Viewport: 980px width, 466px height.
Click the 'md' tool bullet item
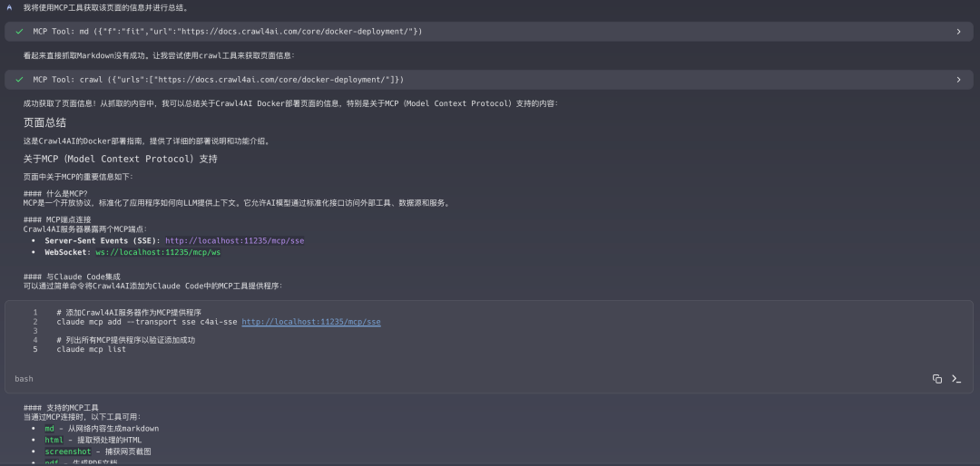tap(102, 429)
